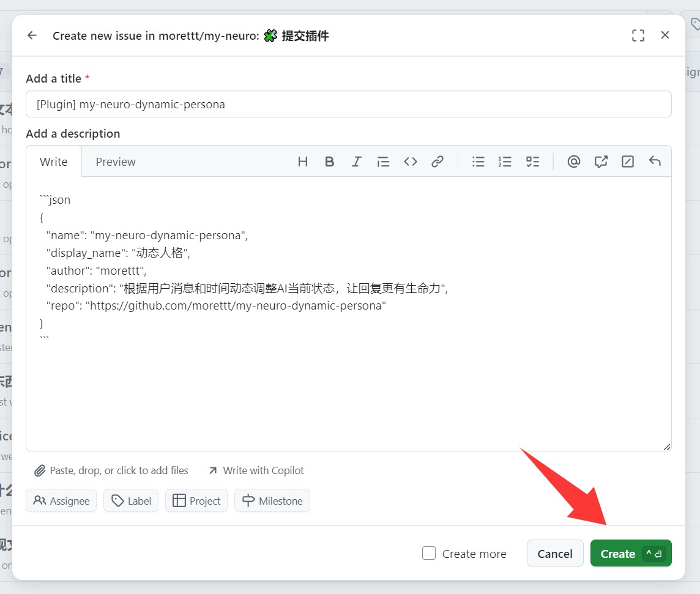Screen dimensions: 700x594
Task: Open the reference issue icon
Action: click(601, 161)
